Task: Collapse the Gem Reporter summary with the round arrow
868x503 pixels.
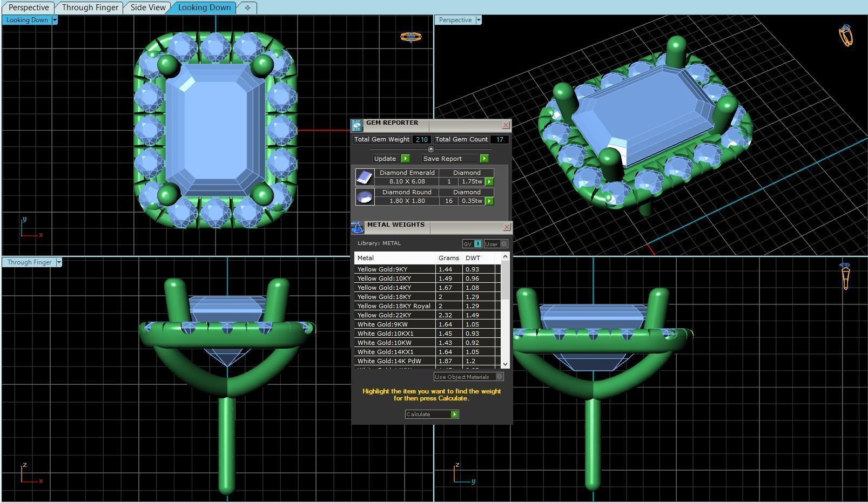Action: (430, 149)
